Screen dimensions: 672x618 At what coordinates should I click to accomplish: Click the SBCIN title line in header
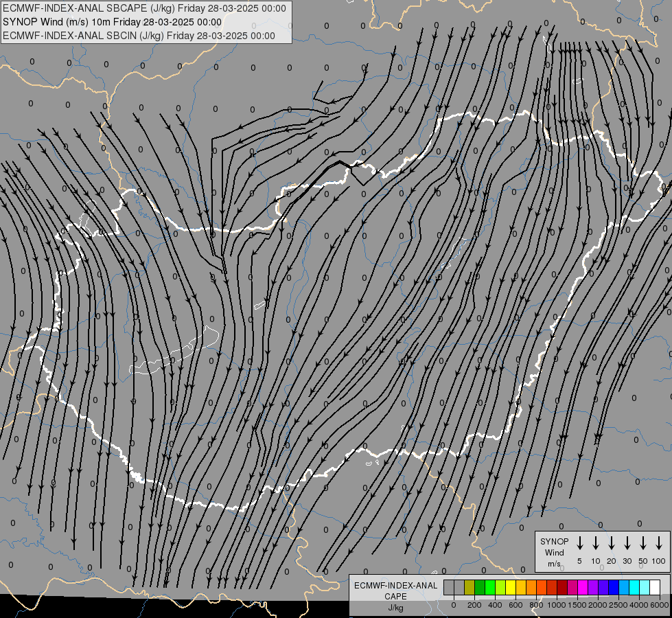pyautogui.click(x=139, y=36)
